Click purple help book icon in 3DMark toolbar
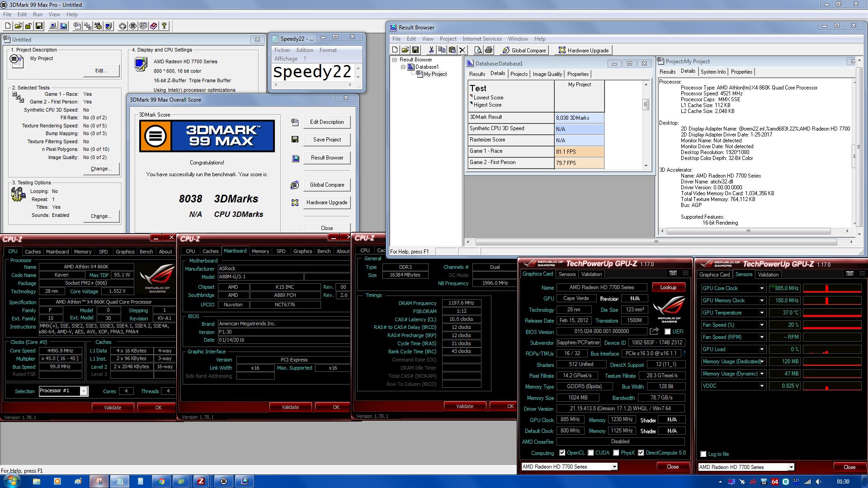This screenshot has width=868, height=488. (154, 26)
